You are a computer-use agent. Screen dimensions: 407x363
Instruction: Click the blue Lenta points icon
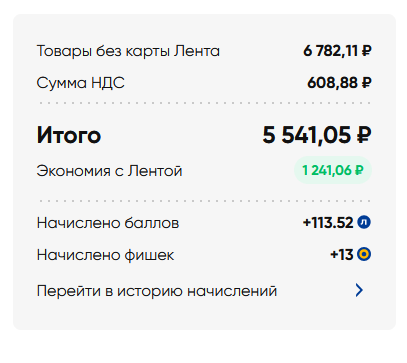(364, 222)
